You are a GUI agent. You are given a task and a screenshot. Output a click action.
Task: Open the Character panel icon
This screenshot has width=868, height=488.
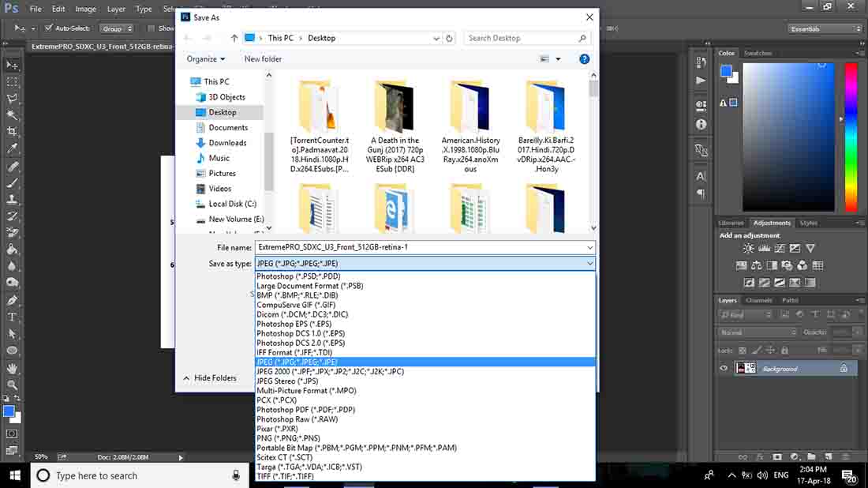point(701,176)
